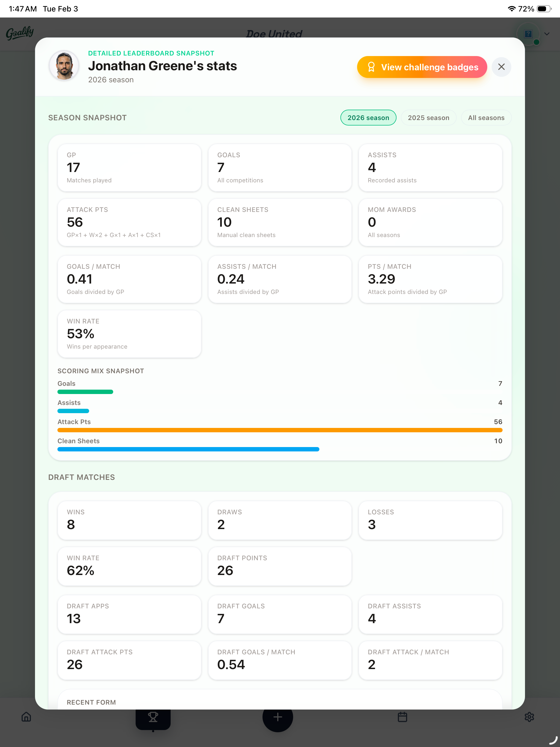Tap the plus add button
The height and width of the screenshot is (747, 560).
coord(278,717)
